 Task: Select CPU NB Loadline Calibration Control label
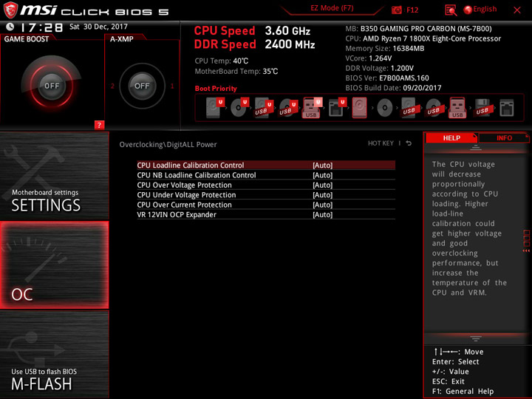pyautogui.click(x=197, y=175)
